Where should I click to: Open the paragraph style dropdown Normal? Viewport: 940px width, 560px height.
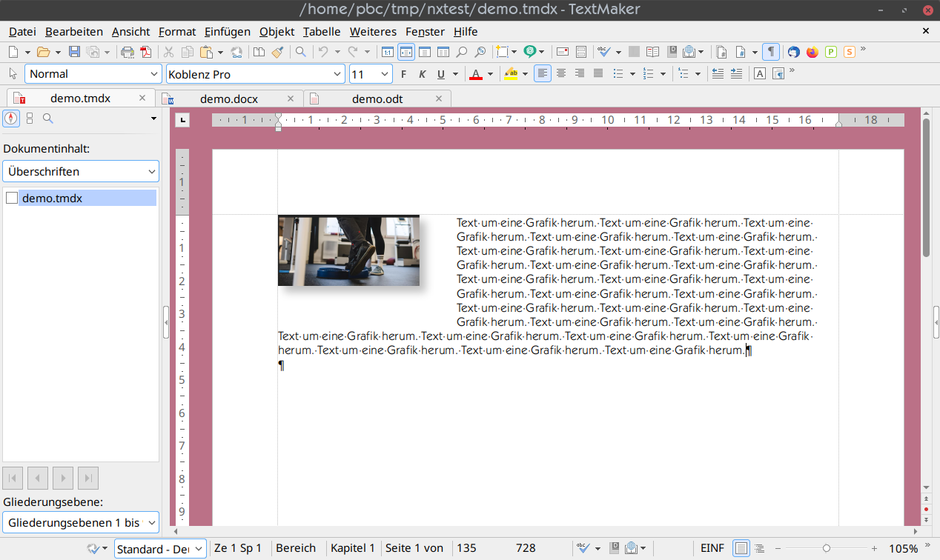[x=93, y=74]
